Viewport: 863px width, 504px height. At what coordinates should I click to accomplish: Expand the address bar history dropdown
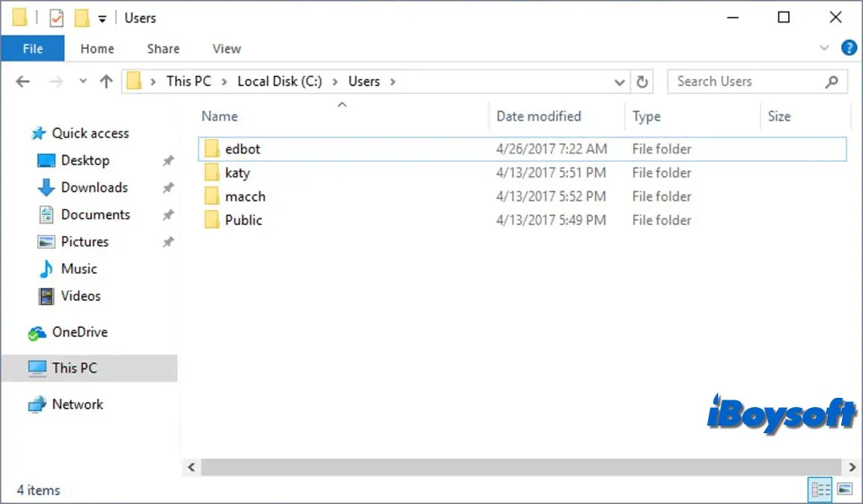[619, 81]
